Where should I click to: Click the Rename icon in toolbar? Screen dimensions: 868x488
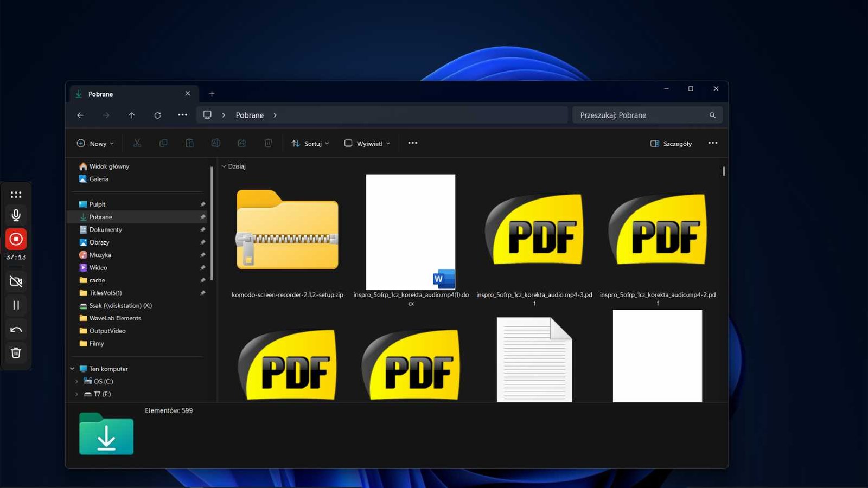[215, 143]
